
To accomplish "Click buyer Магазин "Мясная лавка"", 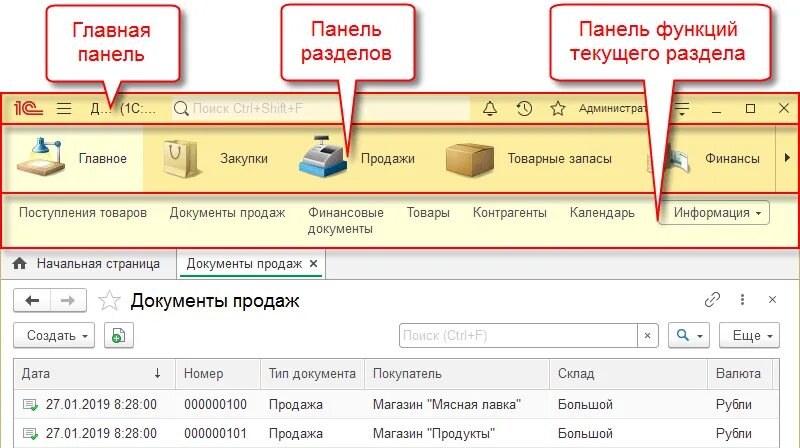I will (447, 405).
